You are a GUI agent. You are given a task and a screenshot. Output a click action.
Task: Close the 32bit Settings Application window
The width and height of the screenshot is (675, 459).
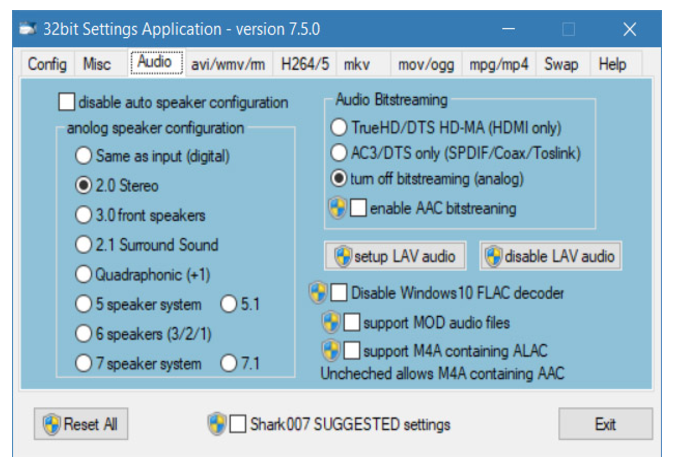pyautogui.click(x=630, y=29)
